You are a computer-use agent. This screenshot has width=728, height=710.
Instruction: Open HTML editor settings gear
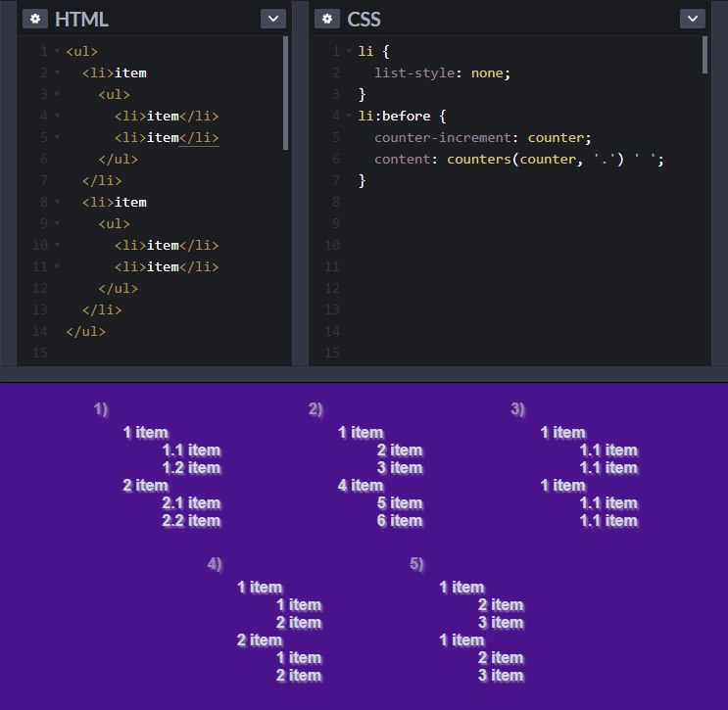point(35,19)
